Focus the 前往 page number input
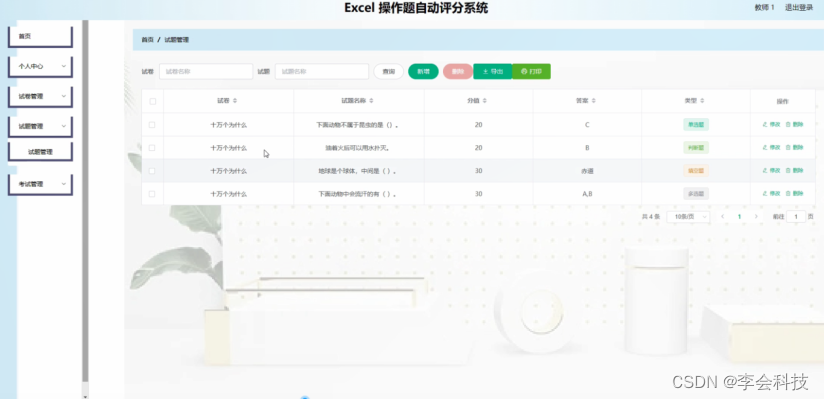The image size is (824, 400). tap(796, 217)
